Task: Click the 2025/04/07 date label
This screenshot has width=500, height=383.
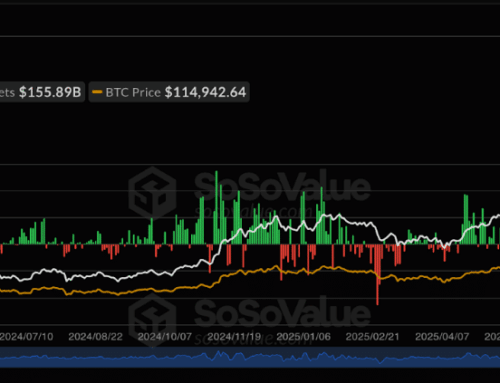Action: tap(442, 337)
